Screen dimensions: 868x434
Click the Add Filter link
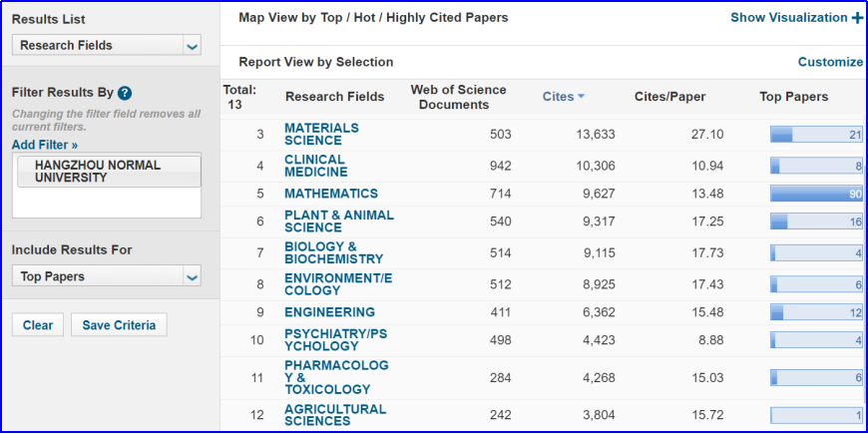[x=45, y=145]
